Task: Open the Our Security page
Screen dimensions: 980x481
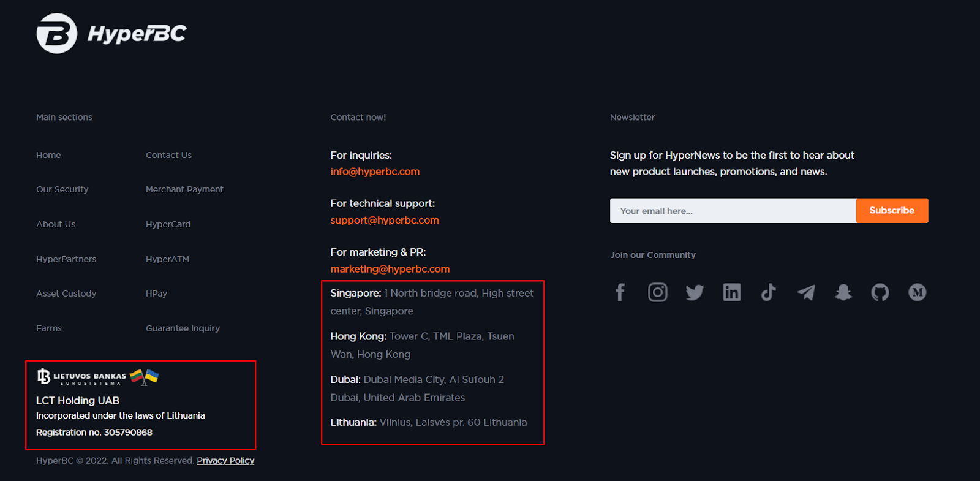Action: click(62, 189)
